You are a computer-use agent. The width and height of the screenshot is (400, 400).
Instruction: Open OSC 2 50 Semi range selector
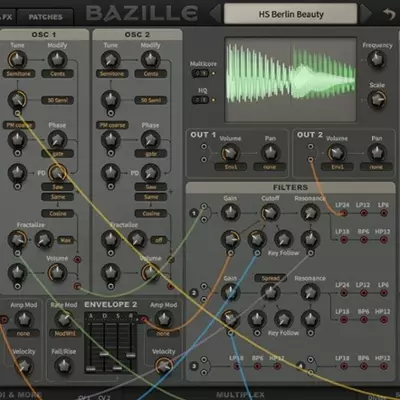click(151, 100)
